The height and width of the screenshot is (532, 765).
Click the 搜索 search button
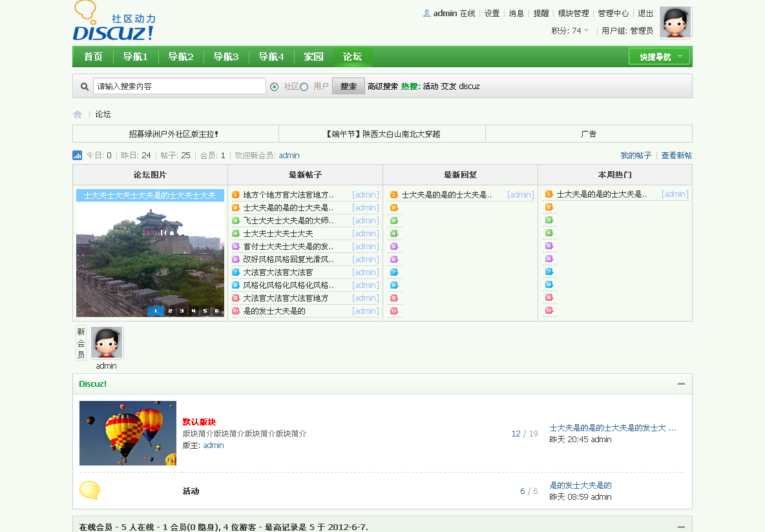click(x=348, y=87)
